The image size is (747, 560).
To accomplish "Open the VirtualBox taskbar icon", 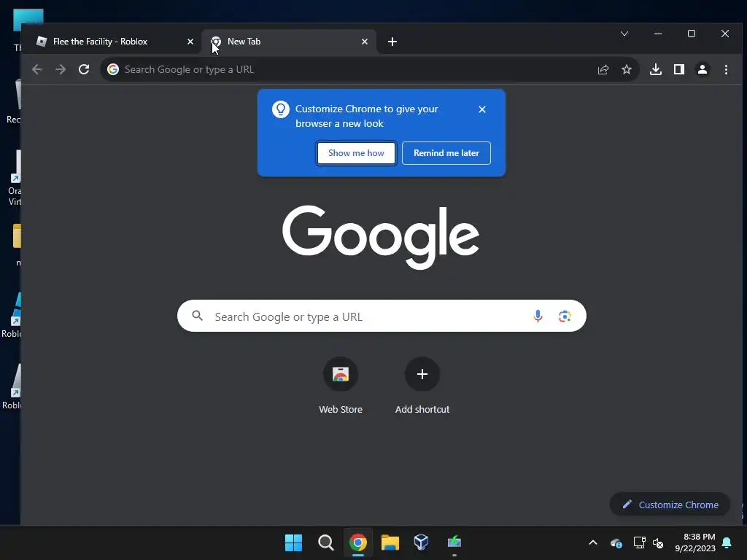I will 421,542.
